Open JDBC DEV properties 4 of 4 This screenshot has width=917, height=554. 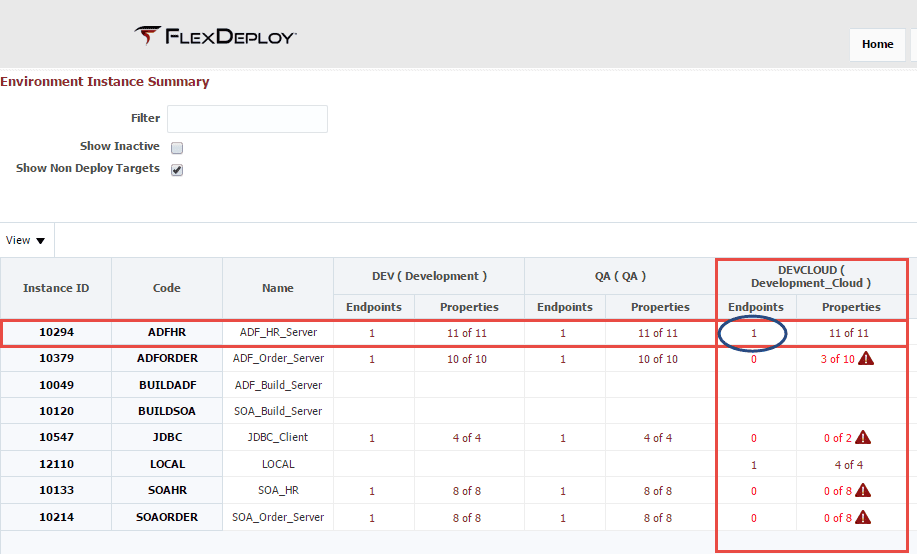point(467,438)
